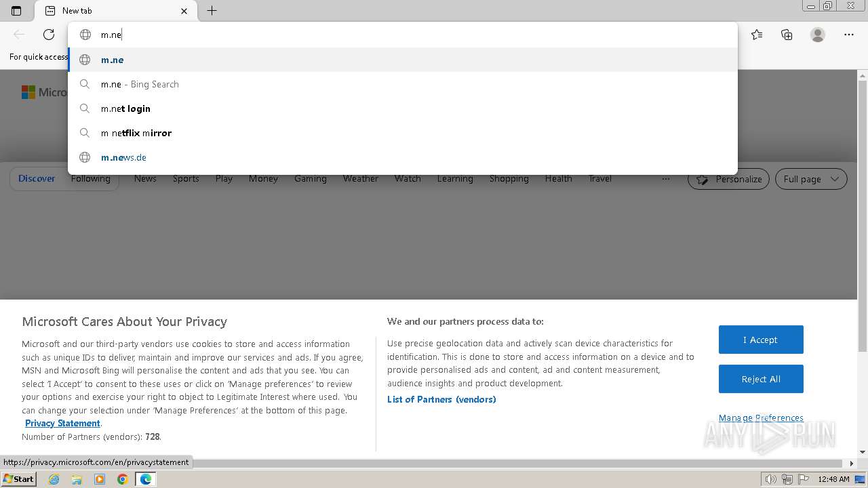
Task: Open media player taskbar icon
Action: point(100,479)
